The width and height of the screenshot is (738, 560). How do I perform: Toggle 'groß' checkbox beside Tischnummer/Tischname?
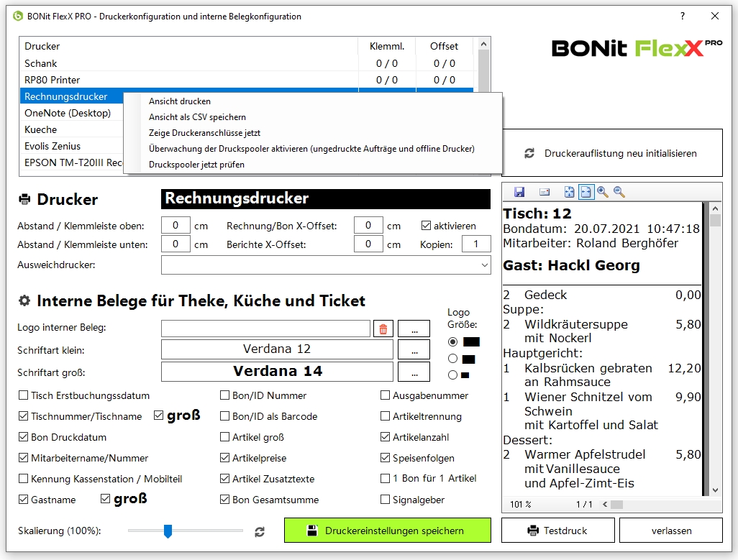click(x=159, y=416)
